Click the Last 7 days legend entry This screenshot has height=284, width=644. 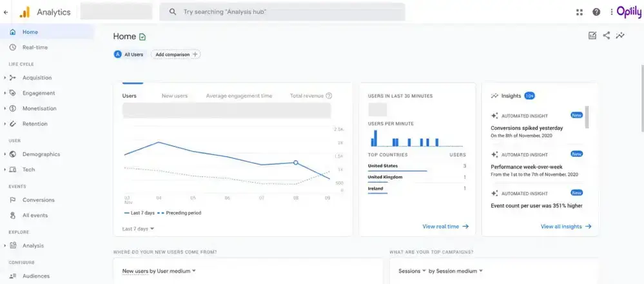(139, 213)
